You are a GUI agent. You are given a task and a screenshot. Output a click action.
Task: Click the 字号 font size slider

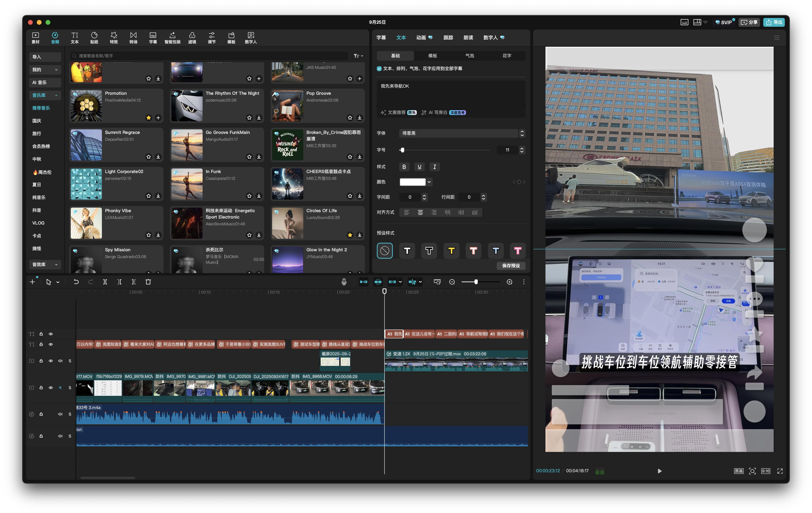(444, 150)
